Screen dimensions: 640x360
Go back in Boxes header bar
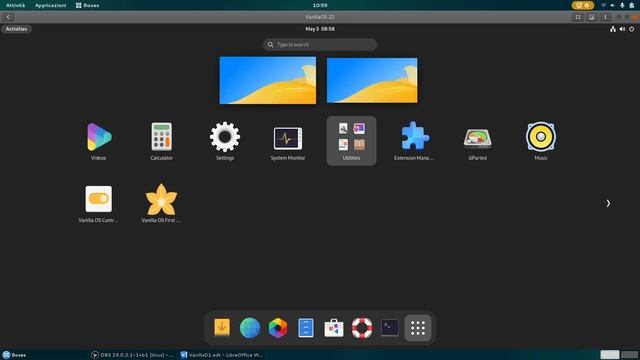coord(8,17)
